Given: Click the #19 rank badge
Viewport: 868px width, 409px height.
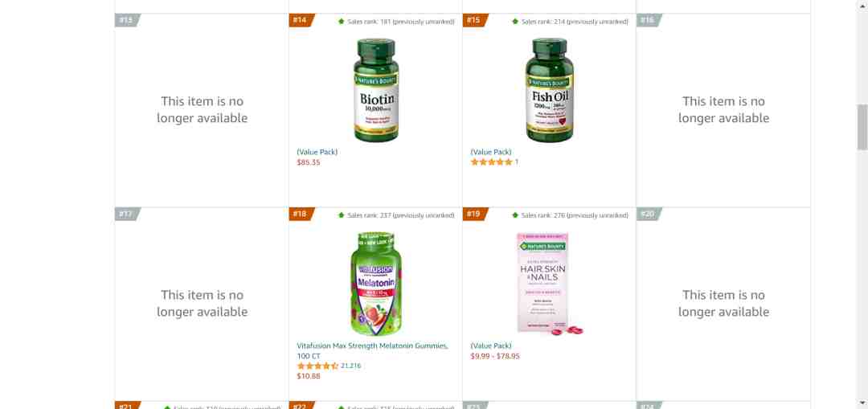Looking at the screenshot, I should [x=474, y=215].
